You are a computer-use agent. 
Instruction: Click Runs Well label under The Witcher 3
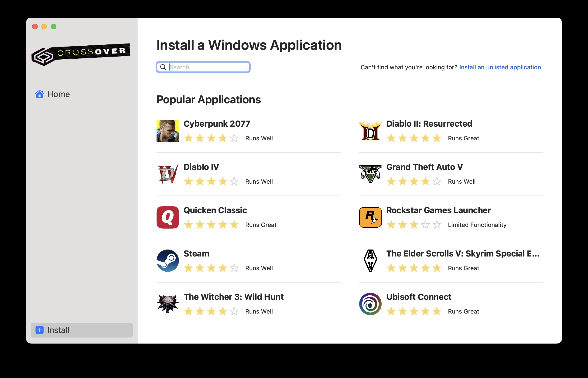259,311
